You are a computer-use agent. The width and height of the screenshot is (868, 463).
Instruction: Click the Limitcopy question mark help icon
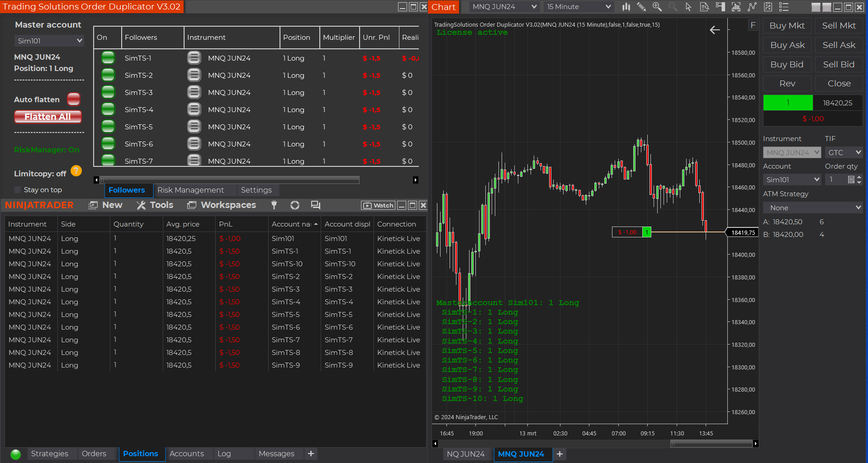point(76,171)
